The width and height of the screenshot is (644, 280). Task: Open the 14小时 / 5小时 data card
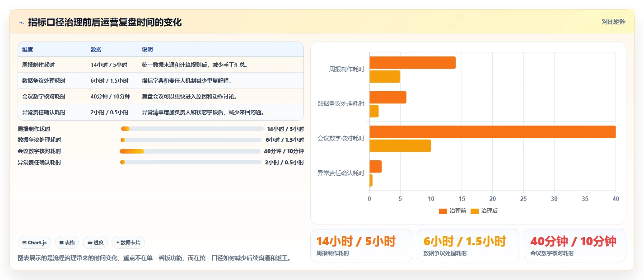361,246
